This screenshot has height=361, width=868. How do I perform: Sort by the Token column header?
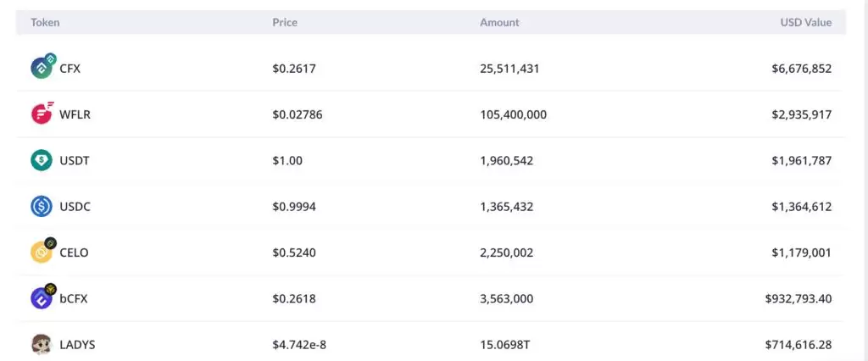coord(45,23)
